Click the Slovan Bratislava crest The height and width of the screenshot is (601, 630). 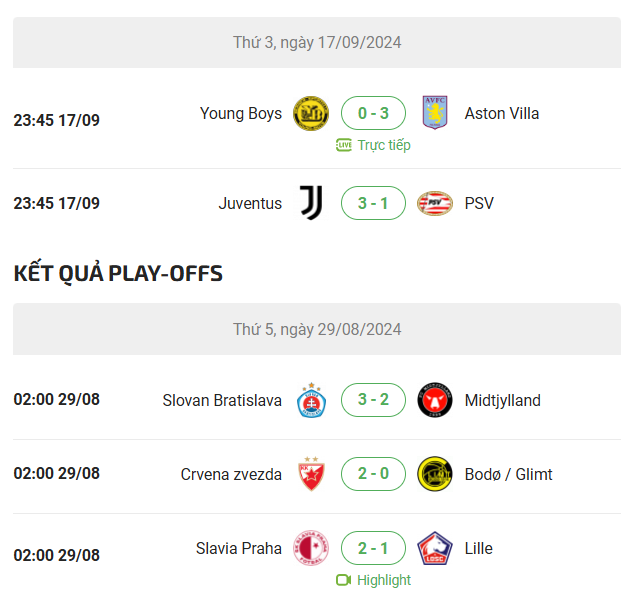[311, 400]
